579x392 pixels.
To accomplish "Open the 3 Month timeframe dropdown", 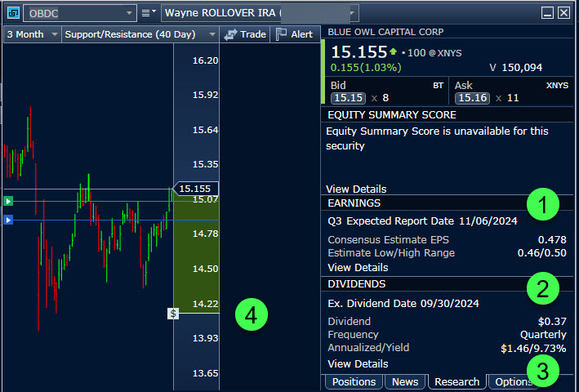I will pyautogui.click(x=54, y=34).
